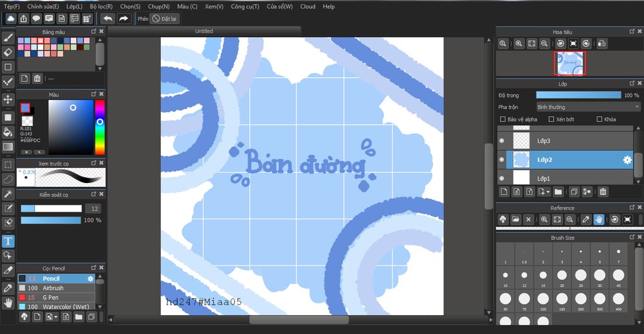This screenshot has height=334, width=644.
Task: Undock the Lớp panel
Action: pyautogui.click(x=632, y=83)
